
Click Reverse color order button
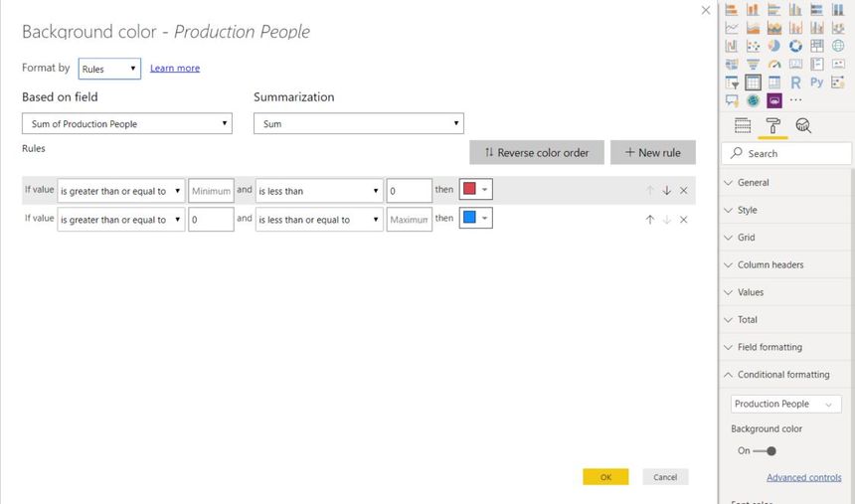coord(537,153)
